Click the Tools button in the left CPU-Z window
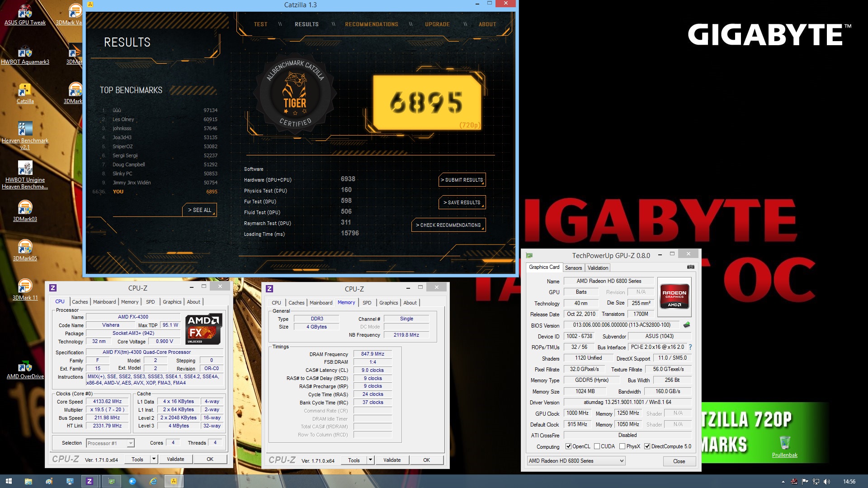The image size is (868, 488). click(137, 459)
